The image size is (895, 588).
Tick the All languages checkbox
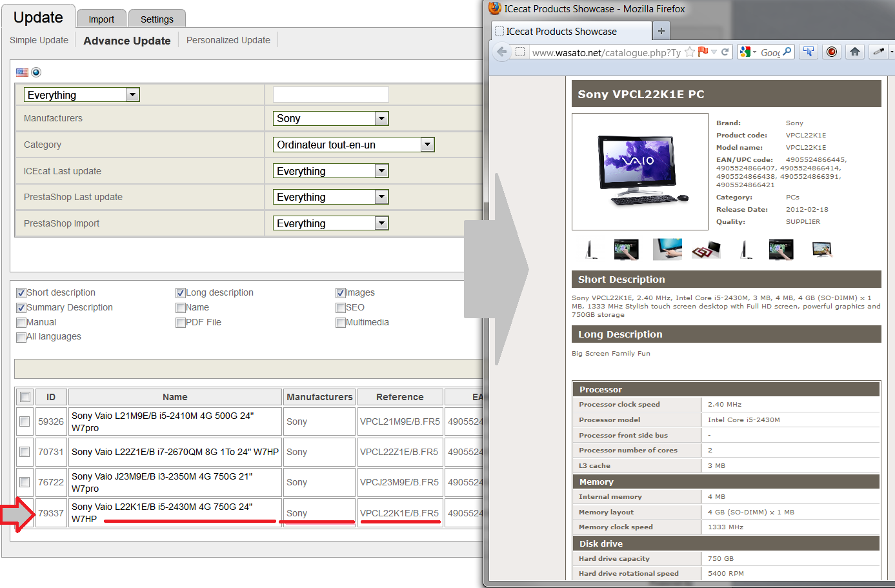click(21, 337)
